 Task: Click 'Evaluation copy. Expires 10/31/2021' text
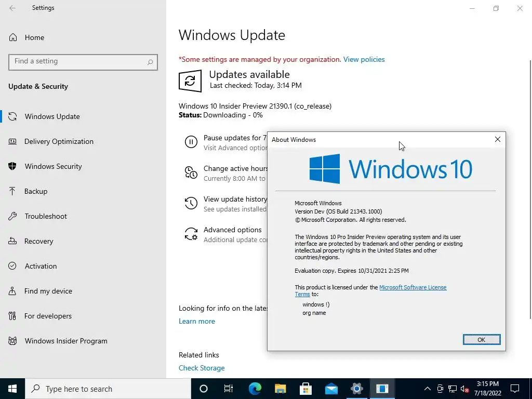tap(352, 271)
